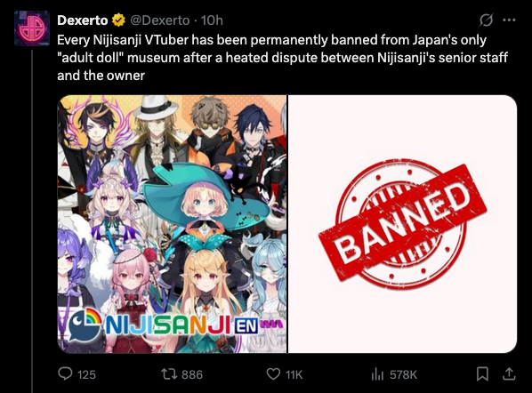Open the Dexerto profile avatar
532x393 pixels.
pyautogui.click(x=32, y=28)
